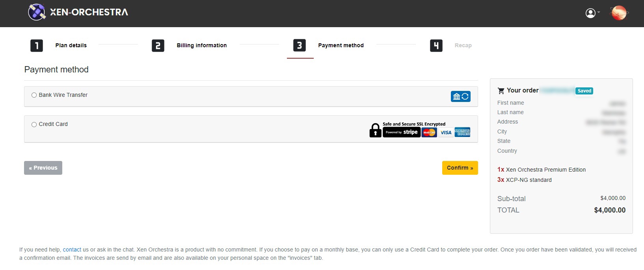Click the 'Payment method' page heading
The image size is (644, 270).
point(56,70)
